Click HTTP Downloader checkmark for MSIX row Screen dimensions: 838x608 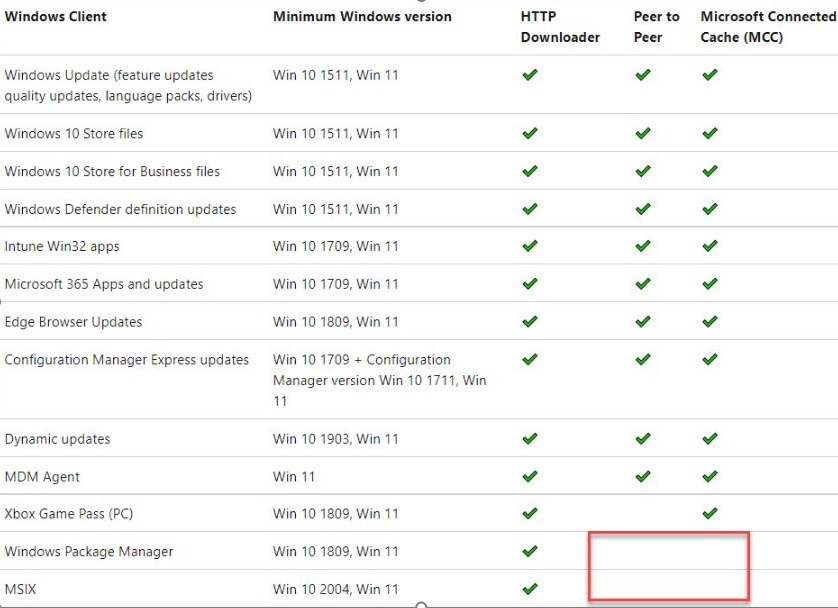tap(530, 589)
